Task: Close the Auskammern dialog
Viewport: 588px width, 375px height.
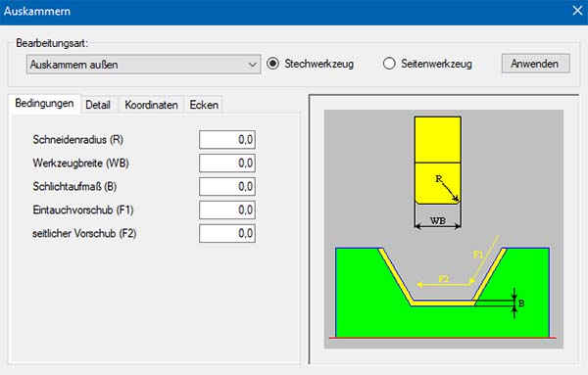Action: pos(577,11)
